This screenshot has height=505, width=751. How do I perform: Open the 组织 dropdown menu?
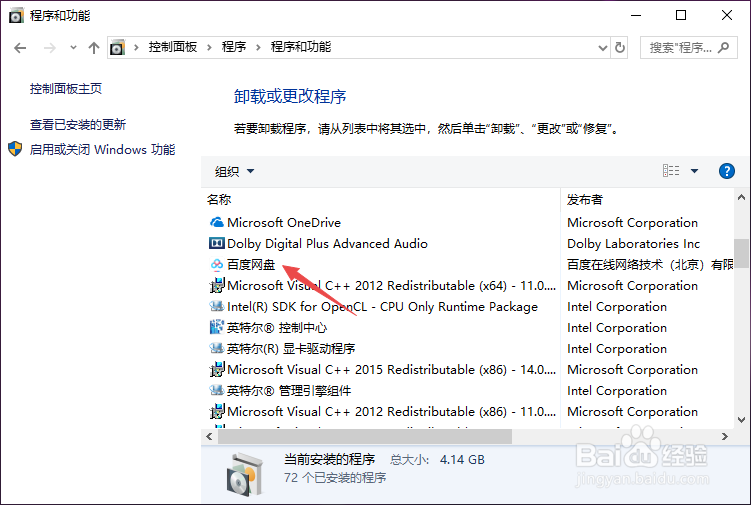point(234,171)
